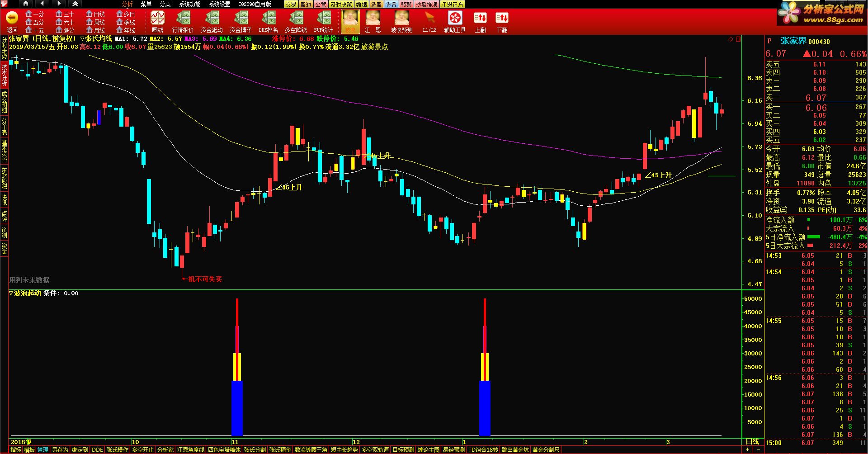The width and height of the screenshot is (868, 454).
Task: Switch to 月线 monthly chart
Action: (x=95, y=30)
